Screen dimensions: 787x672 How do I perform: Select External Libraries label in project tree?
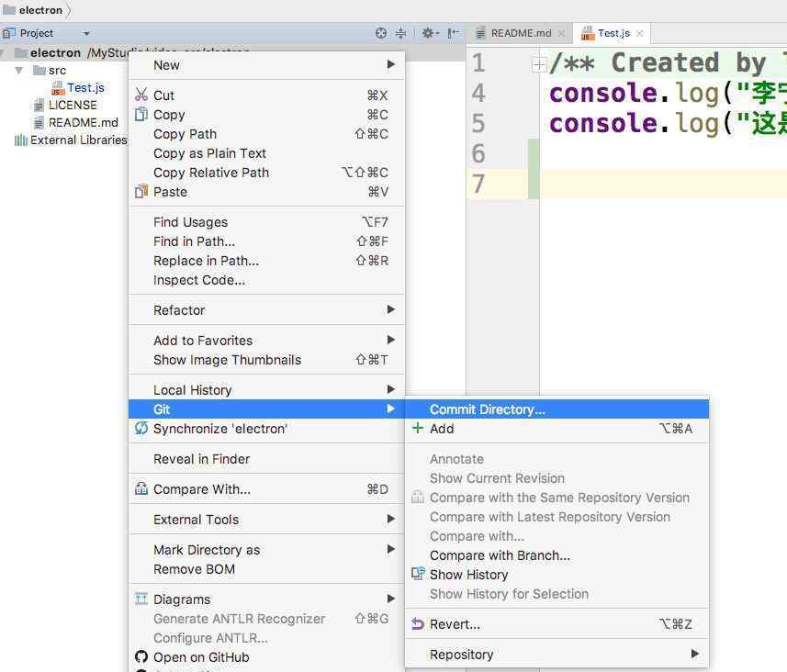(x=78, y=140)
